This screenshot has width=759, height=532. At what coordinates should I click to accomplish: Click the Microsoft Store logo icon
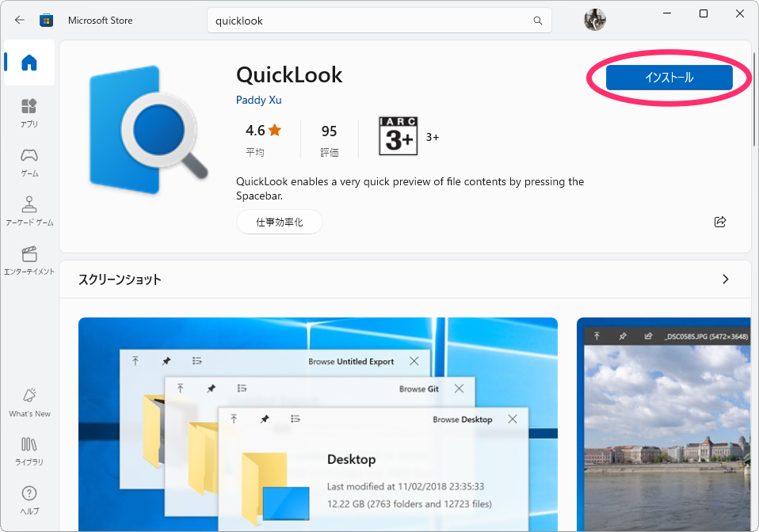[47, 21]
